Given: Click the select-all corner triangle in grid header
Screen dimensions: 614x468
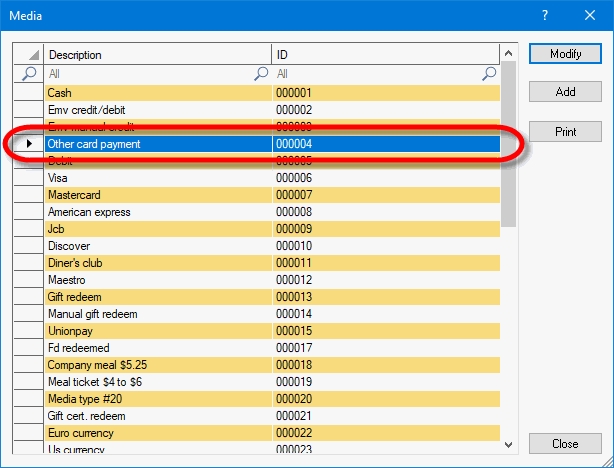Looking at the screenshot, I should 29,55.
